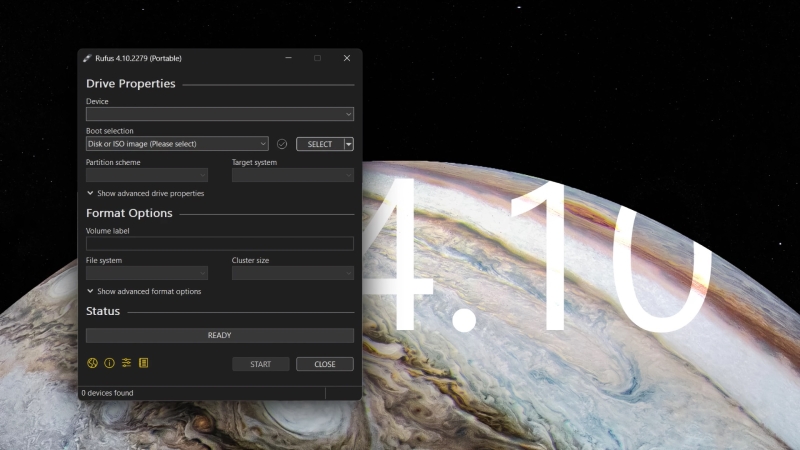Click the checksum checkmark icon
This screenshot has height=450, width=800.
pos(282,144)
